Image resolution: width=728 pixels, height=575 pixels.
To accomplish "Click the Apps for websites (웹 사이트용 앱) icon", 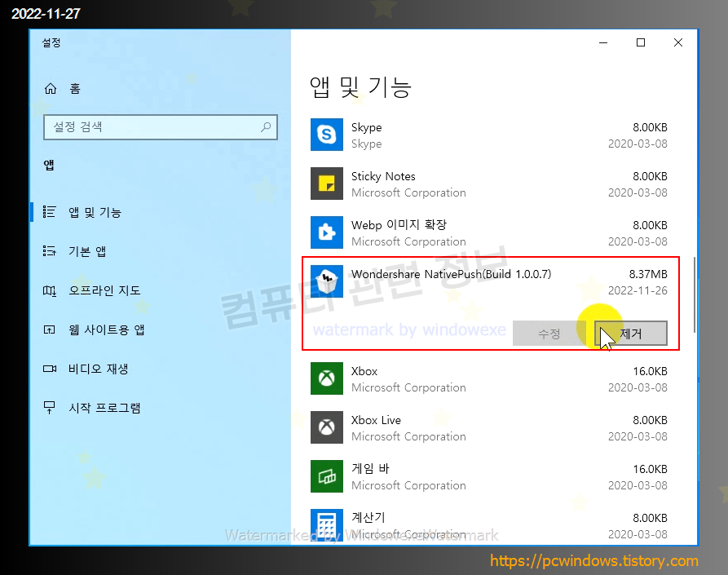I will 49,330.
